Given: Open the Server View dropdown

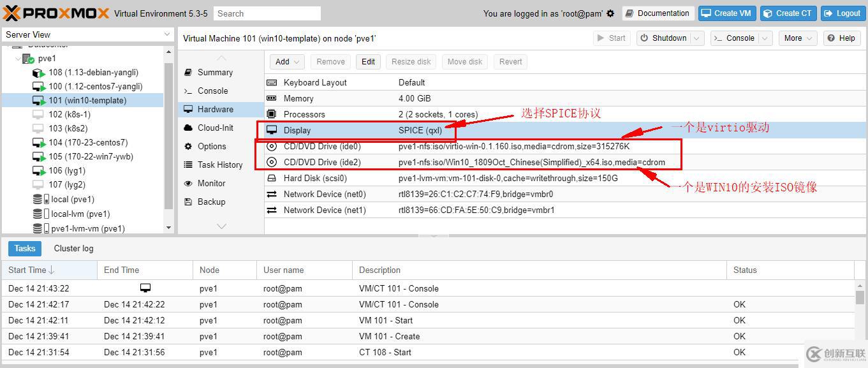Looking at the screenshot, I should [x=88, y=34].
